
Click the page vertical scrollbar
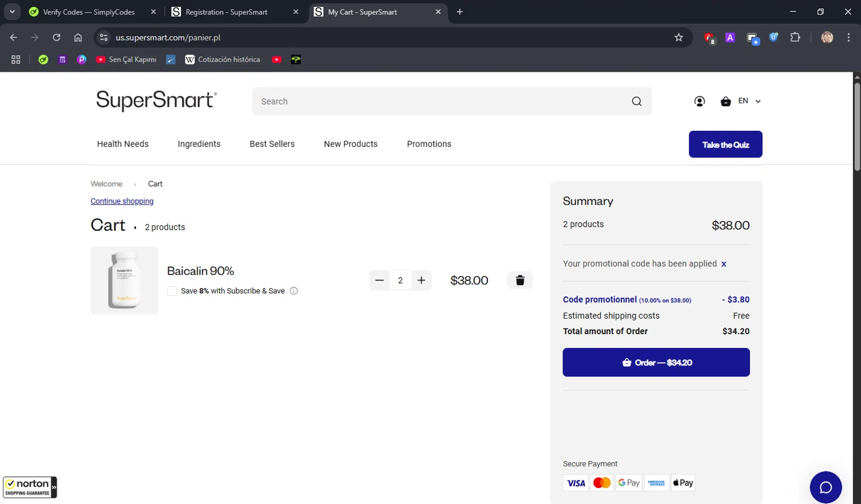[x=857, y=126]
